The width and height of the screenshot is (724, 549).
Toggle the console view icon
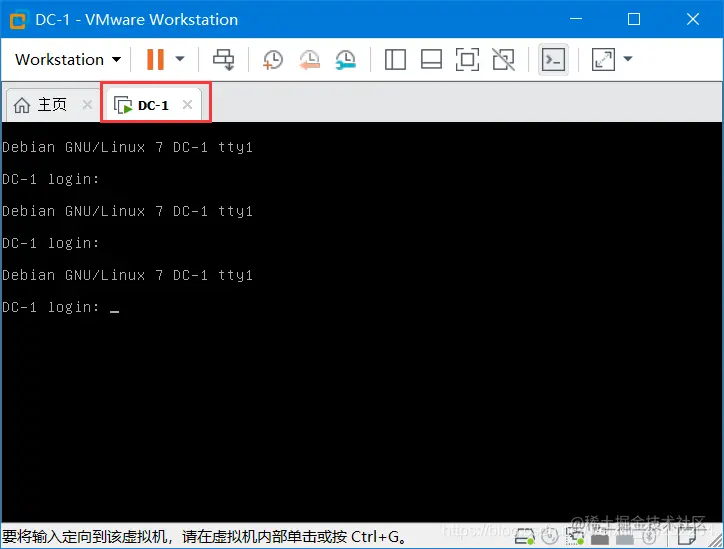553,60
